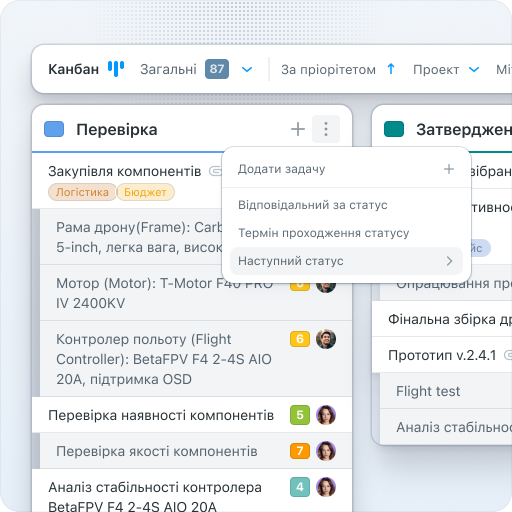Click priority 7 badge on Перевірка якості

[300, 451]
